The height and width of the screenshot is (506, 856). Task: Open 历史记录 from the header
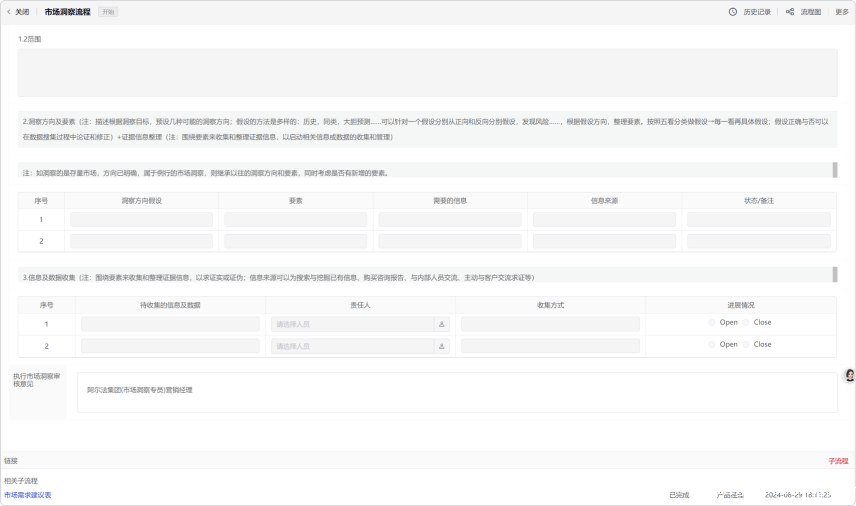coord(757,12)
